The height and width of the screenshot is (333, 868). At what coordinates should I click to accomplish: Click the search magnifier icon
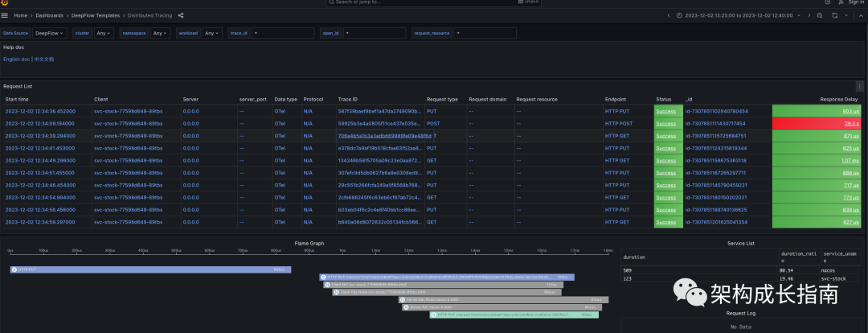[x=331, y=2]
